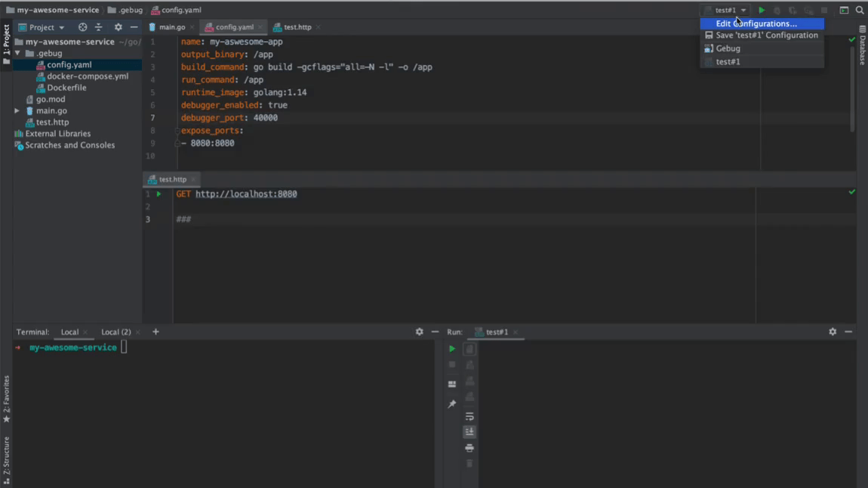Select Edit Configurations... menu entry
This screenshot has width=868, height=488.
(762, 23)
